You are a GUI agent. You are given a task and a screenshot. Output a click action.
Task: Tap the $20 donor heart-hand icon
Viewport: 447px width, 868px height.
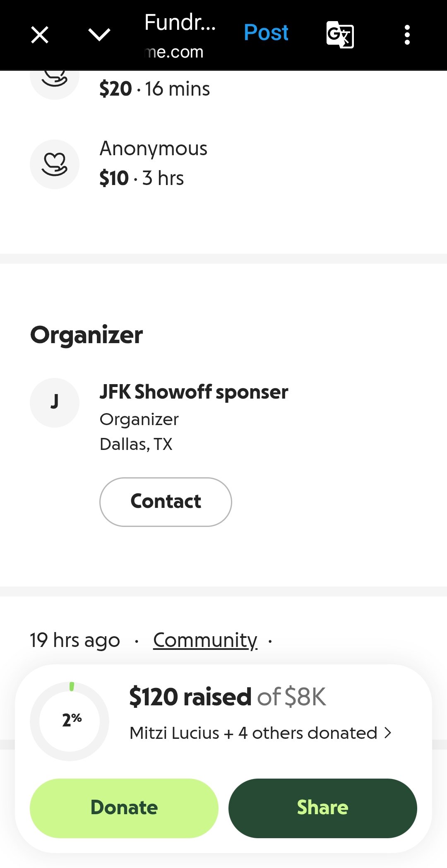55,81
